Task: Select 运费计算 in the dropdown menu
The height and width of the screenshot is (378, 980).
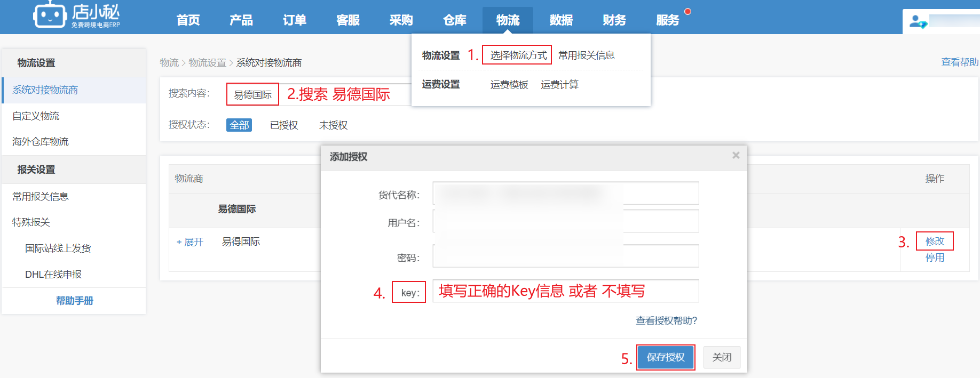Action: [x=559, y=84]
